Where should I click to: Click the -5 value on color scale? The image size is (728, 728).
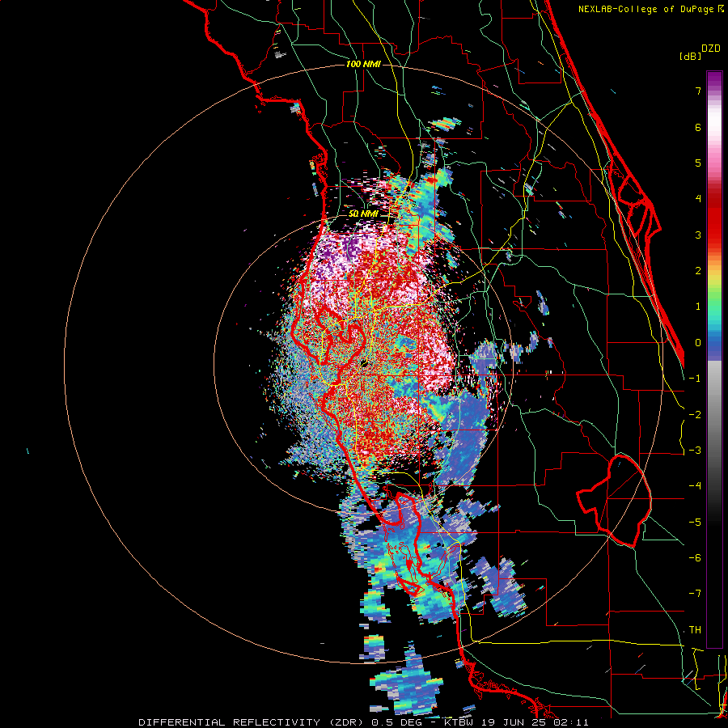point(695,523)
